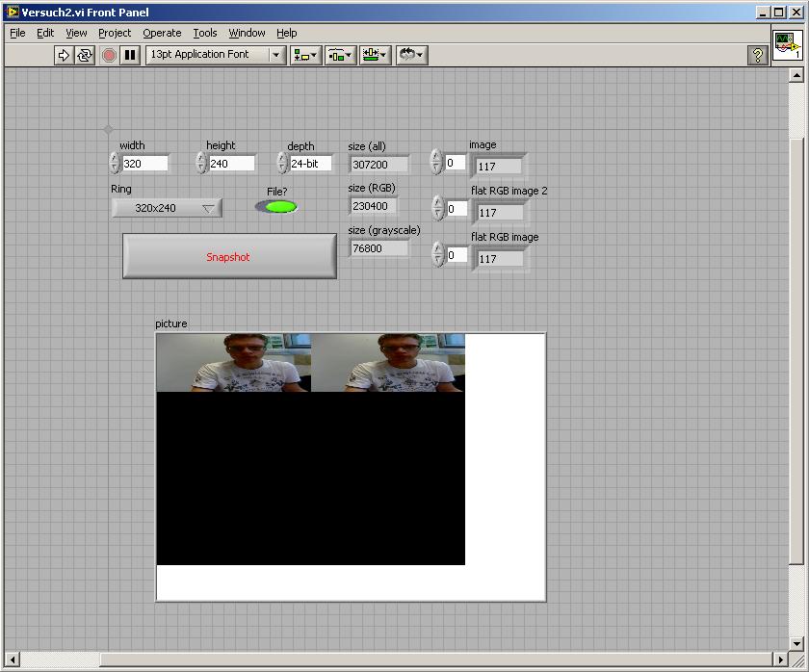The image size is (809, 672).
Task: Click the Run Continuously icon
Action: tap(85, 55)
